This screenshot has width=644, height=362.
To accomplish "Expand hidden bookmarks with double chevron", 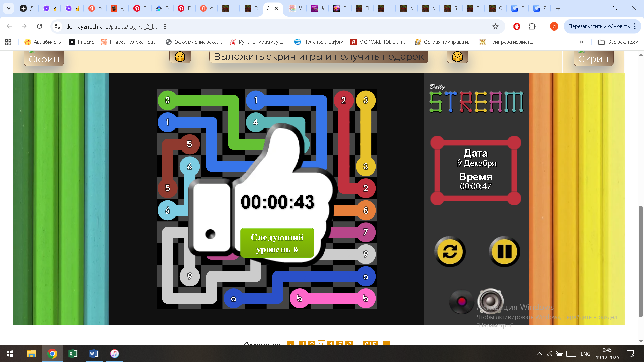I will (581, 42).
